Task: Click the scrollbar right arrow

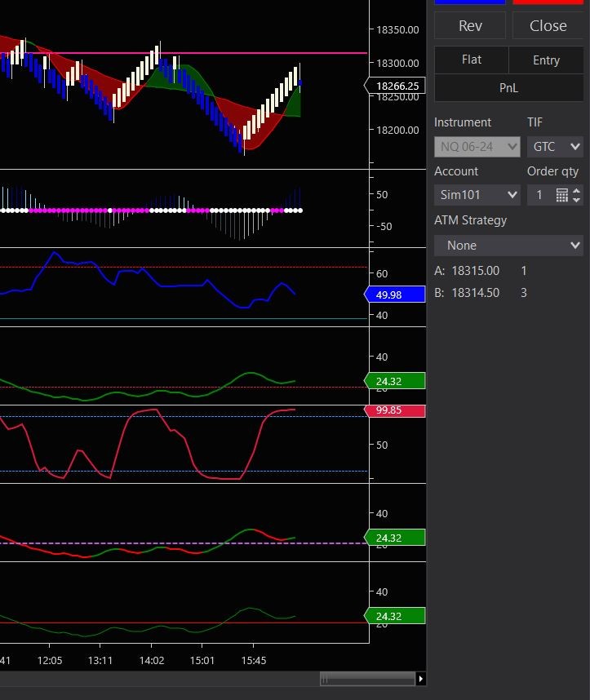Action: 421,679
